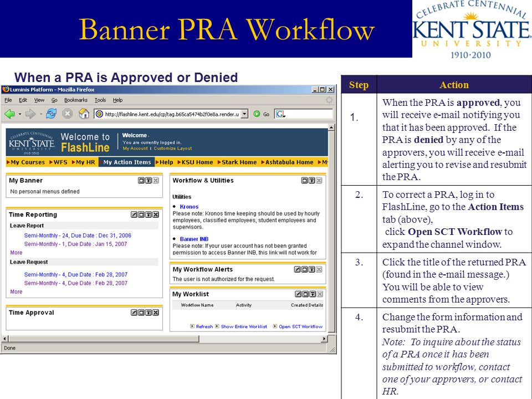This screenshot has height=399, width=532.
Task: Click Open SCT Workflow link
Action: pos(300,326)
